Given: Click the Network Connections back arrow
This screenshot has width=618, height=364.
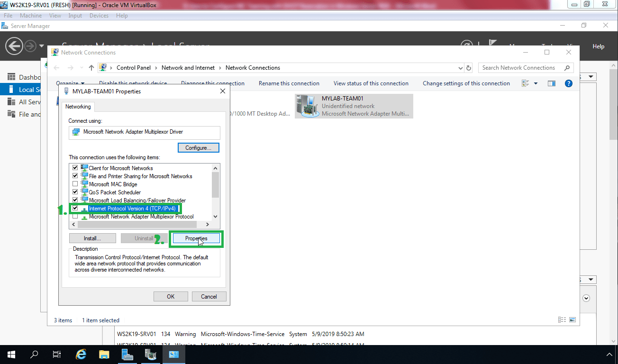Looking at the screenshot, I should (x=57, y=68).
